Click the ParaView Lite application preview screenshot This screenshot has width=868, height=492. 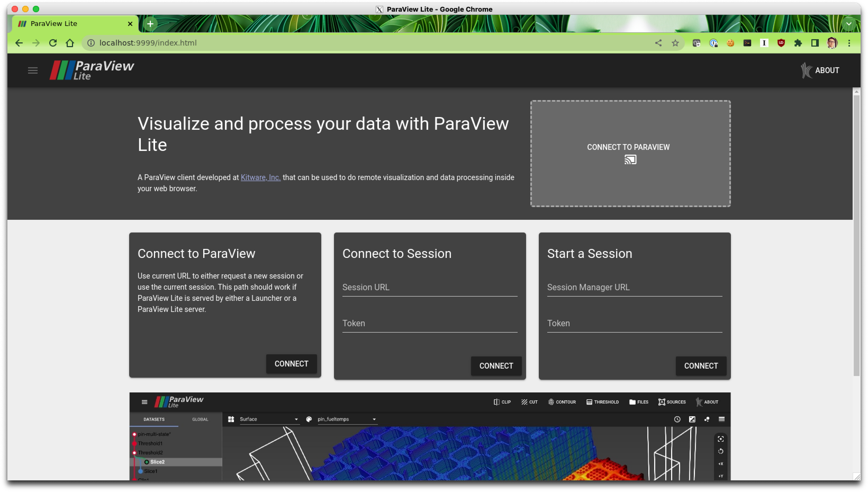(430, 436)
